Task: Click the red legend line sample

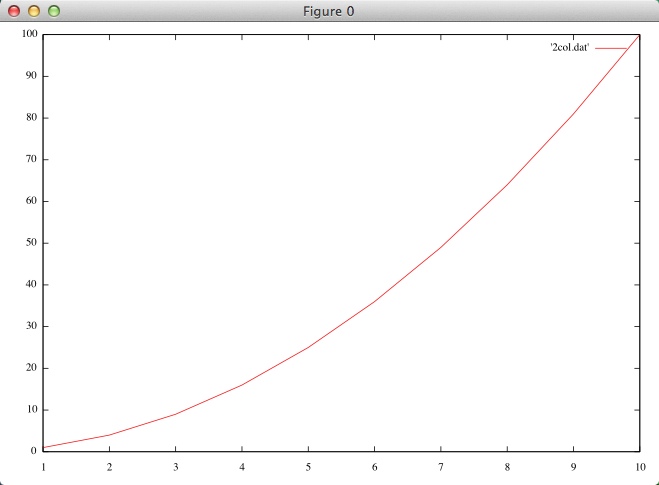Action: pyautogui.click(x=611, y=48)
